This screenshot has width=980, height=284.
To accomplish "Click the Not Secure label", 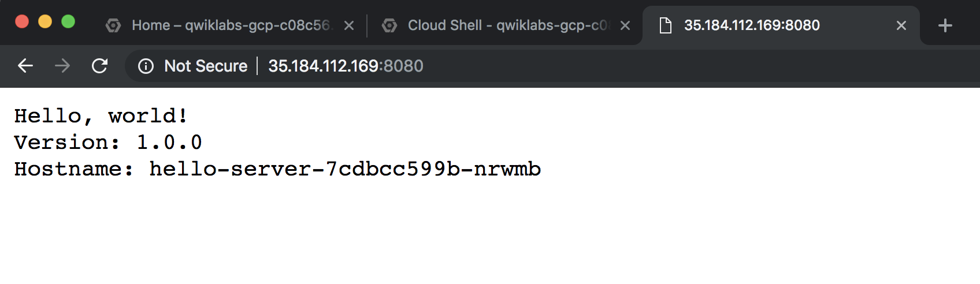I will click(x=206, y=66).
